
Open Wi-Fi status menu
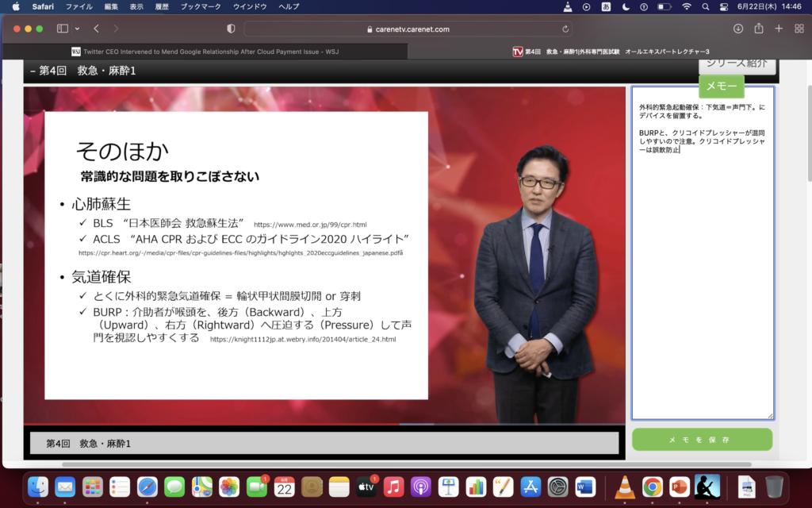(x=686, y=6)
